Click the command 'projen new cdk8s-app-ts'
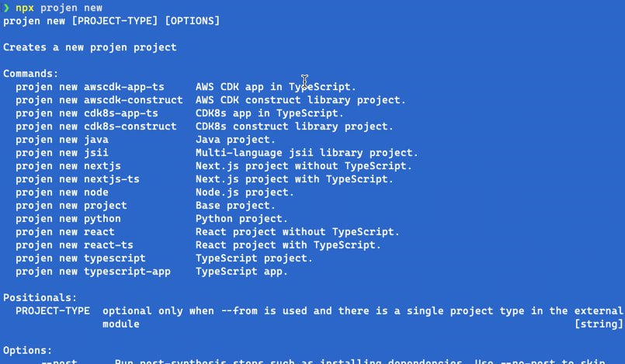The image size is (625, 364). point(87,113)
